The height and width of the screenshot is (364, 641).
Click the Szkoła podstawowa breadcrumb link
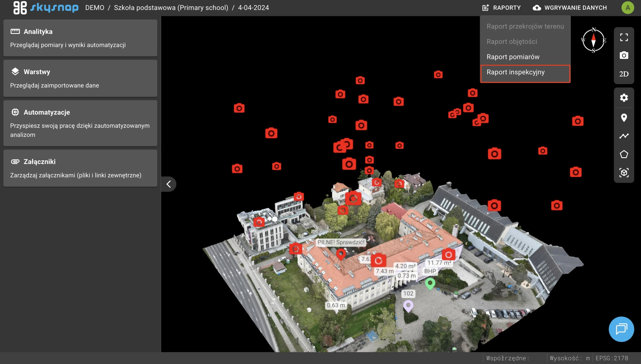coord(171,8)
